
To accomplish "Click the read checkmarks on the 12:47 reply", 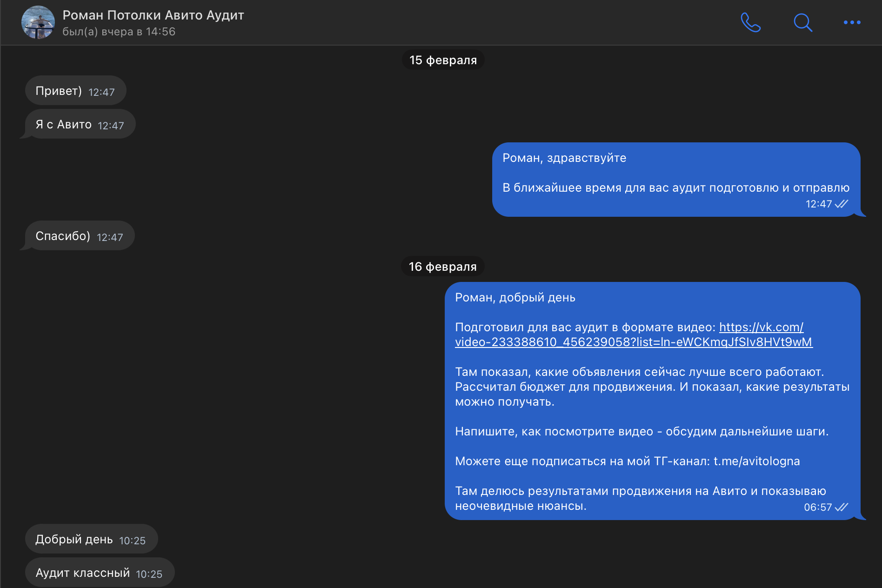I will click(842, 204).
